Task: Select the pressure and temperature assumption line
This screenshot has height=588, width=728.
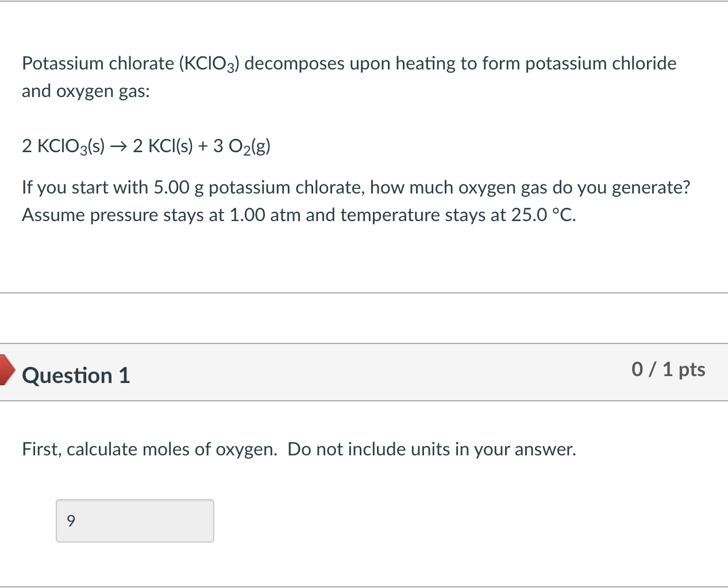Action: (299, 215)
